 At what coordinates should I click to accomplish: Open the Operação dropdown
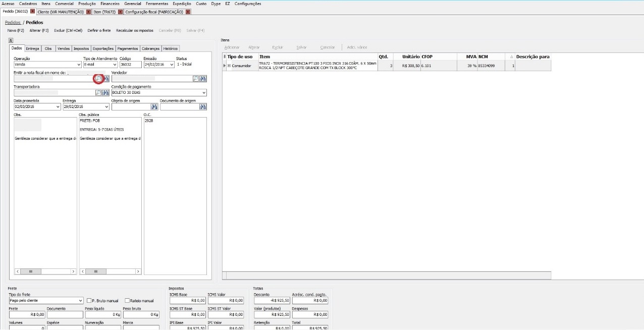78,65
